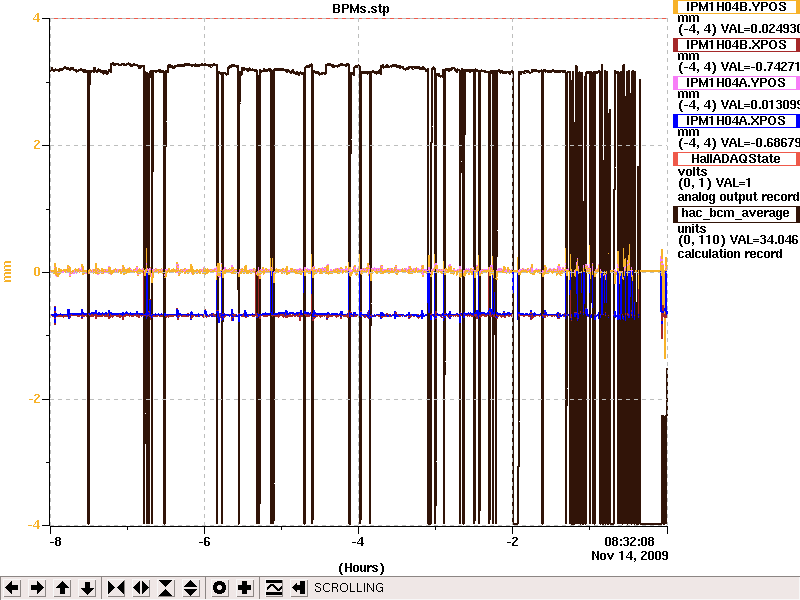
Task: Click the -6 hour axis tick label
Action: tap(205, 541)
